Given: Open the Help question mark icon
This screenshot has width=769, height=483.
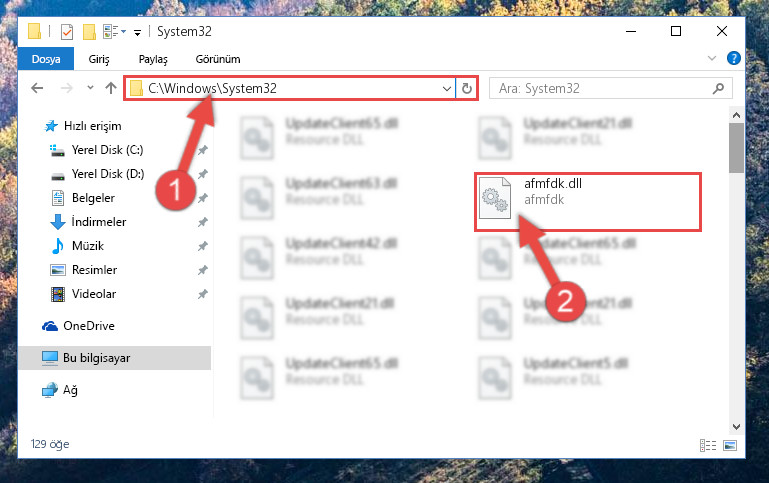Looking at the screenshot, I should pyautogui.click(x=734, y=58).
